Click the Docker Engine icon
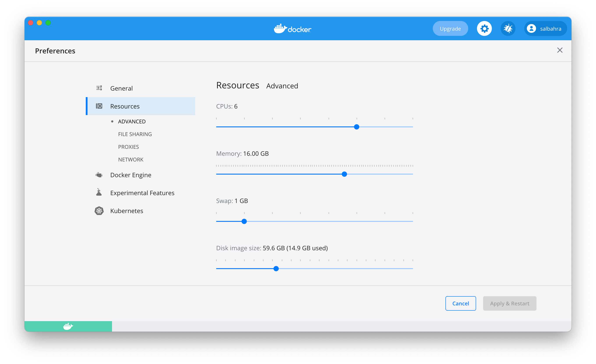596x364 pixels. pyautogui.click(x=99, y=175)
